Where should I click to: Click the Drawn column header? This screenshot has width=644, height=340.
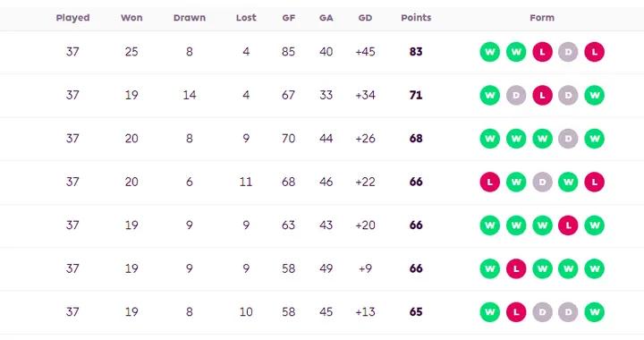click(190, 18)
